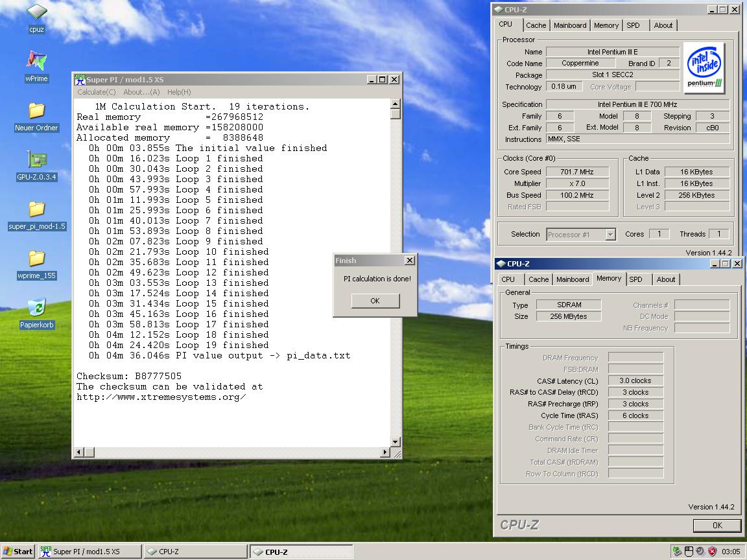The image size is (747, 560).
Task: Expand the Processor #1 selection dropdown
Action: [610, 234]
